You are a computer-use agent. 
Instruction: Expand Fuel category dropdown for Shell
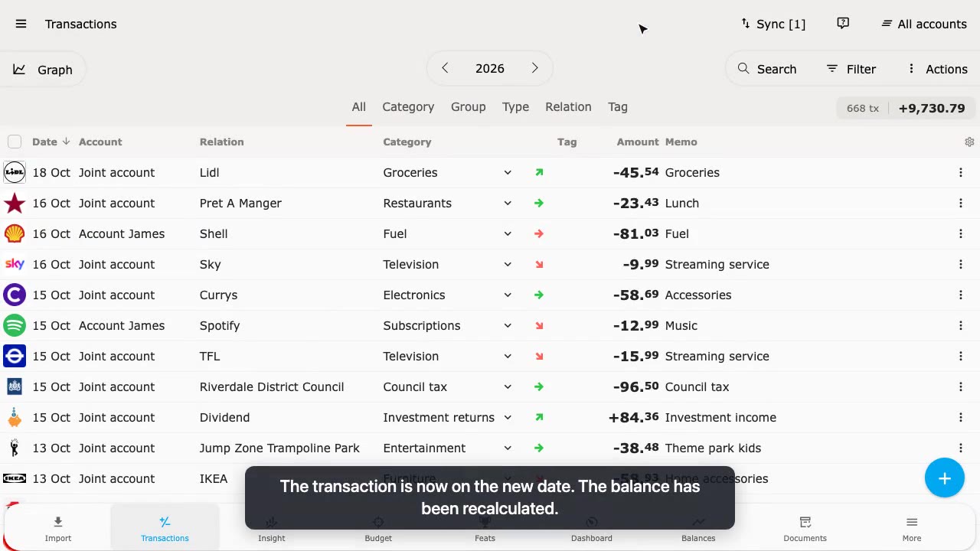pos(508,233)
